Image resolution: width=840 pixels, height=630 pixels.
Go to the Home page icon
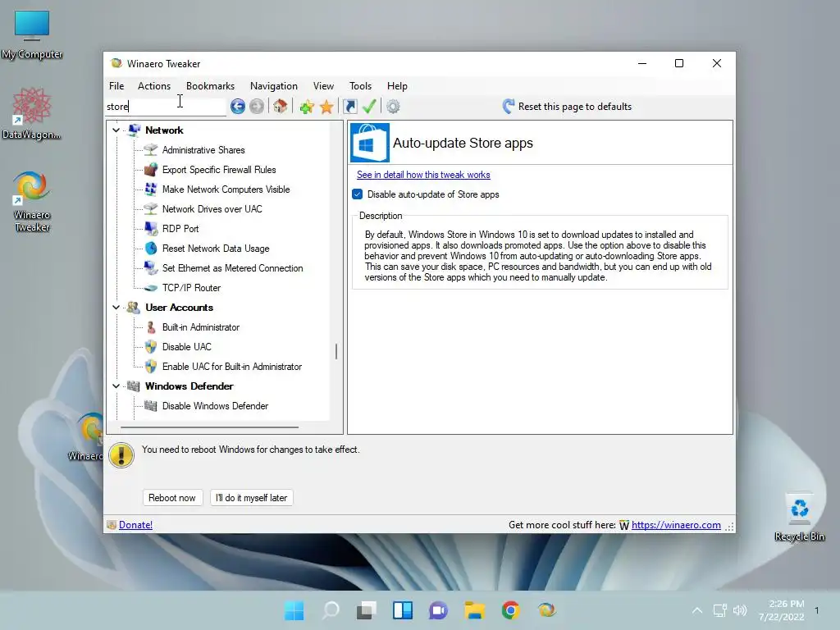point(281,106)
